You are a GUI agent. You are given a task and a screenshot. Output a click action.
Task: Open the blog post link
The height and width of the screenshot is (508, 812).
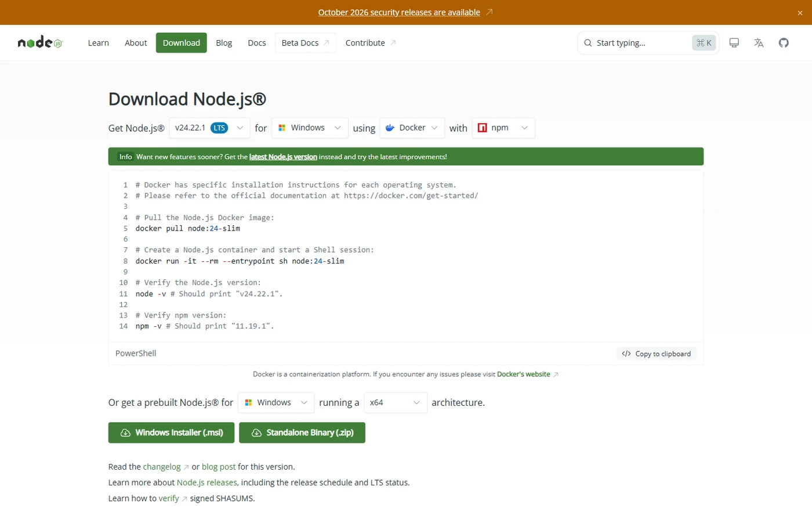(x=219, y=467)
